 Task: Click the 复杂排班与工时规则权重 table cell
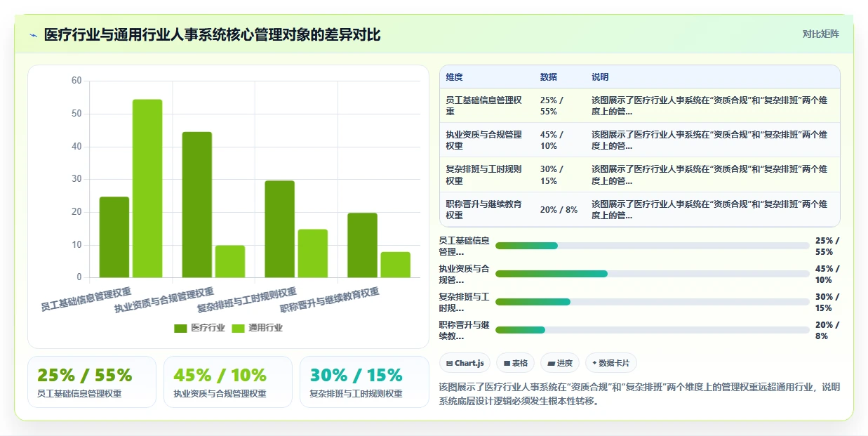pos(487,175)
